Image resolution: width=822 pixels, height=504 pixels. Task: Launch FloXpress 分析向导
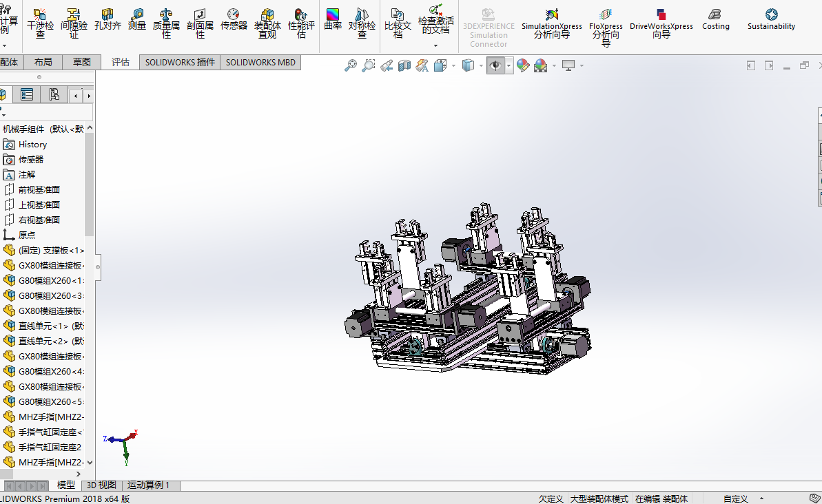pos(606,28)
